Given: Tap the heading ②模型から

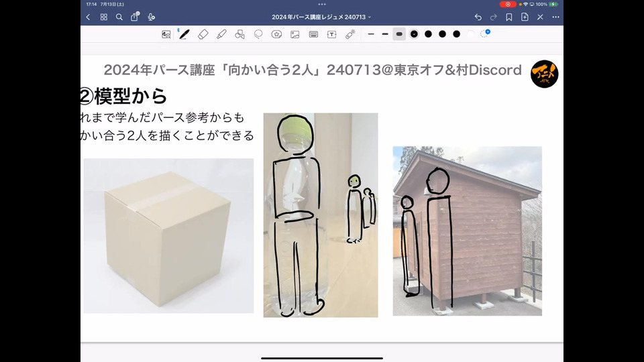Looking at the screenshot, I should pyautogui.click(x=123, y=96).
